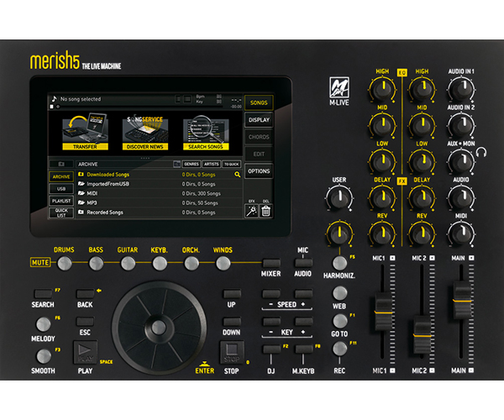Click the AUDIO IN 1 knob
The height and width of the screenshot is (420, 504).
coord(461,89)
